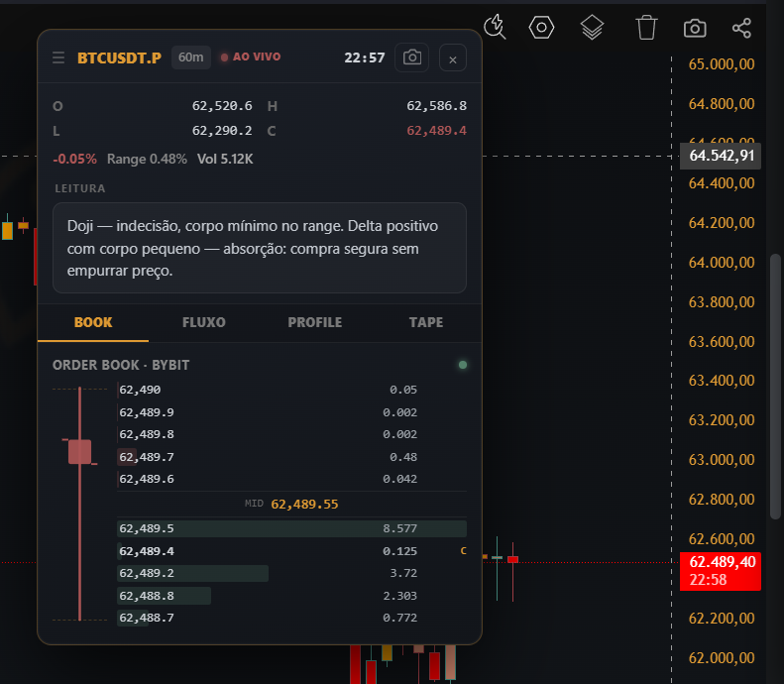Open the layers object tree icon
The width and height of the screenshot is (784, 684).
click(x=592, y=27)
